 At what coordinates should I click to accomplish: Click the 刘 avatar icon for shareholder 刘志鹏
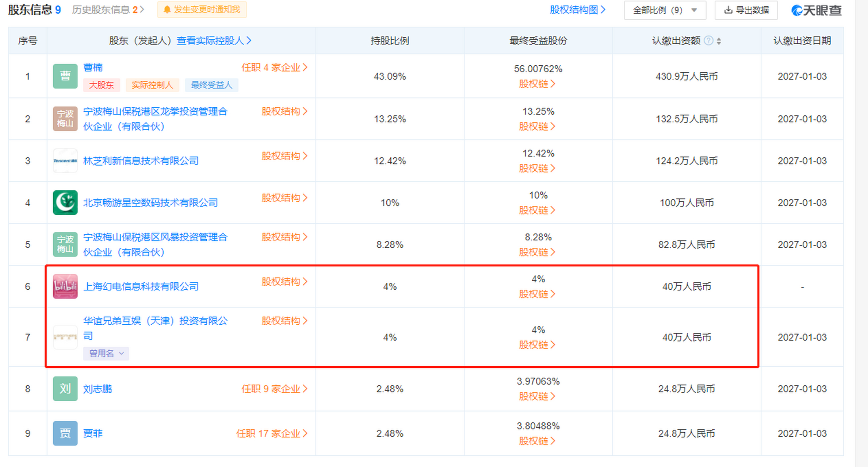point(65,389)
